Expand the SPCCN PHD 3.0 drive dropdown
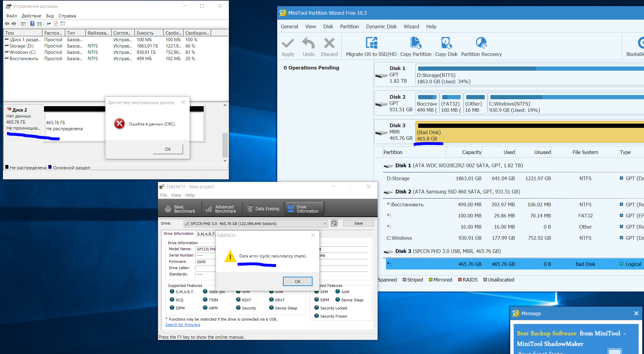Screen dimensions: 644x354 point(325,223)
